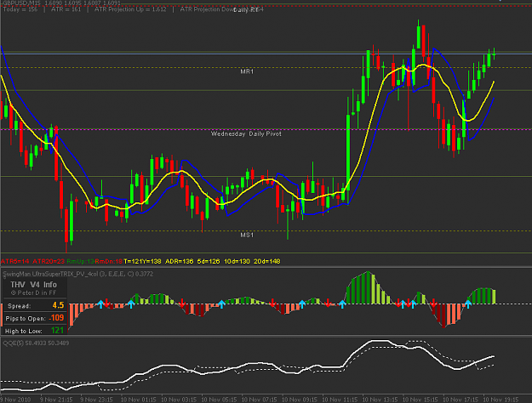Click the 'THV V4 Info' panel title
This screenshot has width=532, height=403.
[x=33, y=285]
